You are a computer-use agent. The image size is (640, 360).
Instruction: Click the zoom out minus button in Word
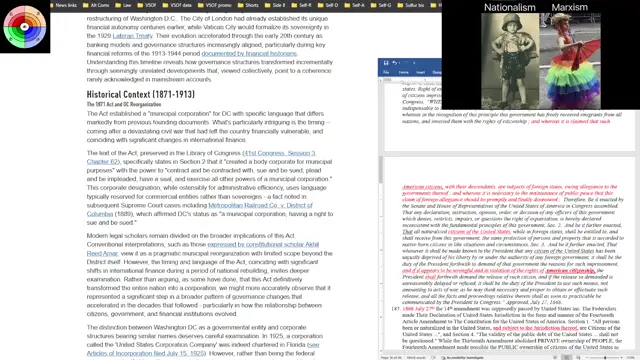pos(587,358)
